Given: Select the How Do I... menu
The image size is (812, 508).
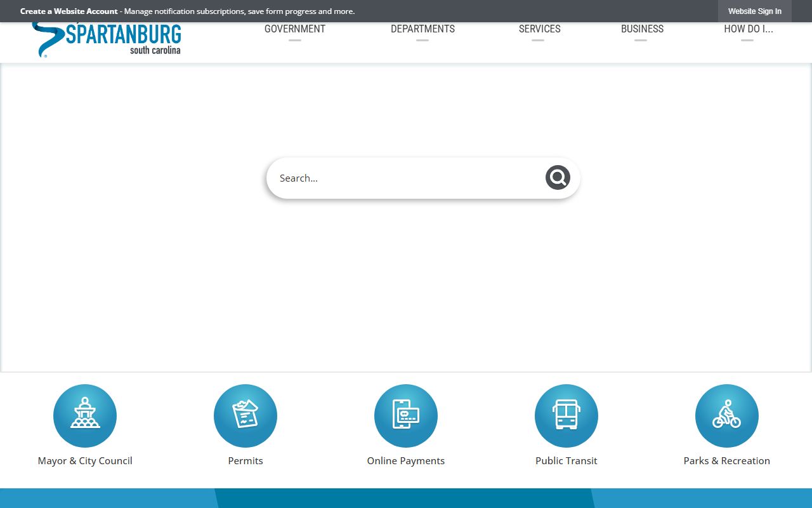Looking at the screenshot, I should (748, 29).
